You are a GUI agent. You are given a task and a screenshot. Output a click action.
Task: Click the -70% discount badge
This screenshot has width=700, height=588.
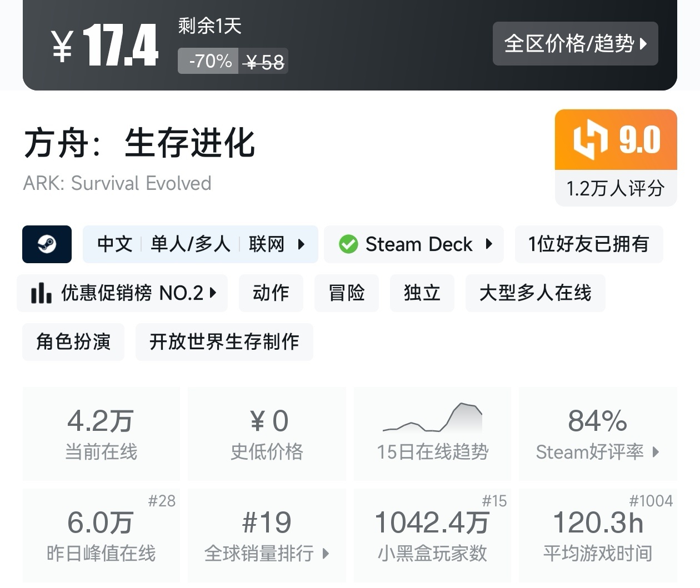click(210, 61)
